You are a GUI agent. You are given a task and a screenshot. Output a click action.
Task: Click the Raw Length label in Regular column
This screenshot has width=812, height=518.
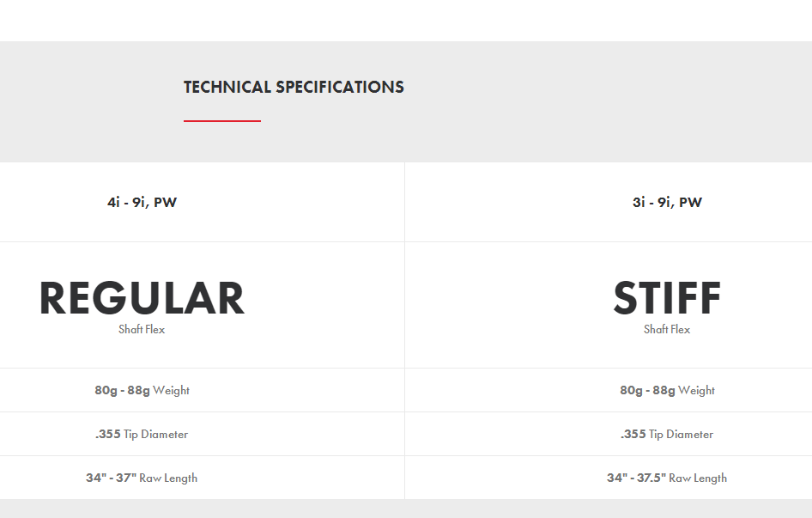coord(168,478)
